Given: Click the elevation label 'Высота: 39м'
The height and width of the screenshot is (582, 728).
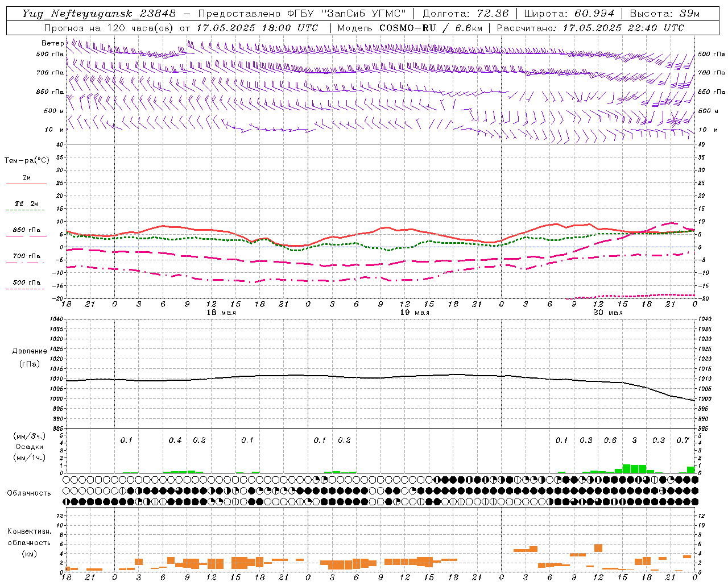Looking at the screenshot, I should pyautogui.click(x=665, y=14).
